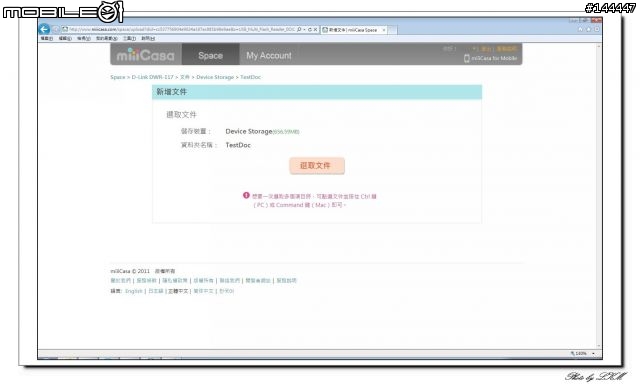
Task: Click 文件 in the breadcrumb
Action: point(184,77)
